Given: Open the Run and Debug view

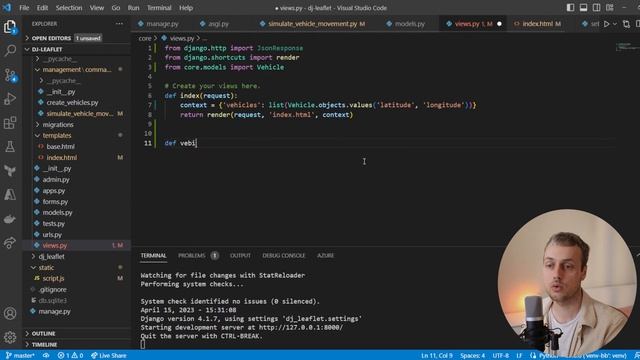Looking at the screenshot, I should coord(10,99).
